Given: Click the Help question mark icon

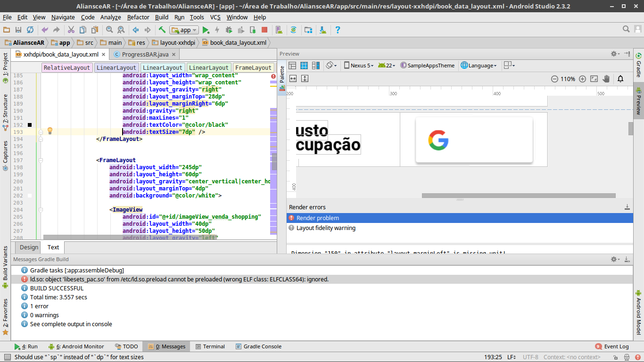Looking at the screenshot, I should pos(338,30).
